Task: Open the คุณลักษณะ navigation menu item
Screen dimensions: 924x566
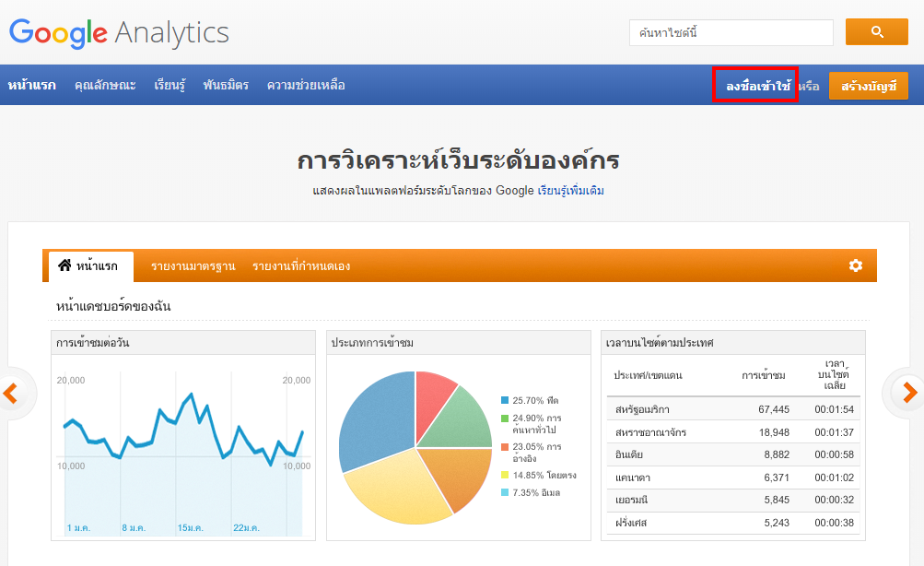Action: (x=105, y=86)
